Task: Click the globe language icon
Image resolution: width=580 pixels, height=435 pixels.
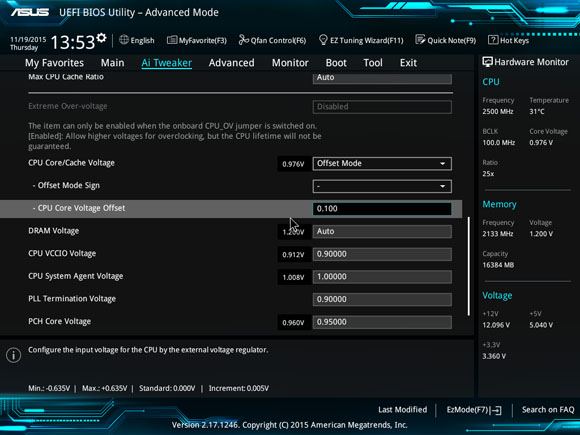Action: point(124,40)
